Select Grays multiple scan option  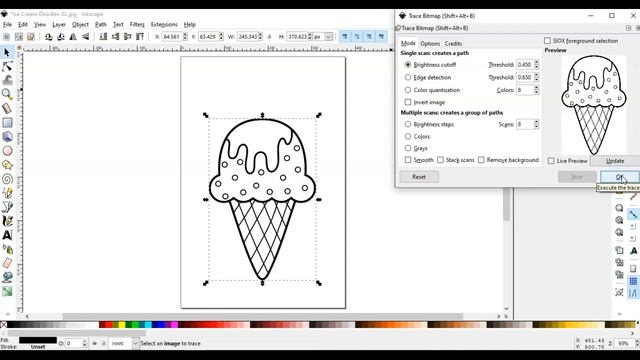[x=408, y=148]
